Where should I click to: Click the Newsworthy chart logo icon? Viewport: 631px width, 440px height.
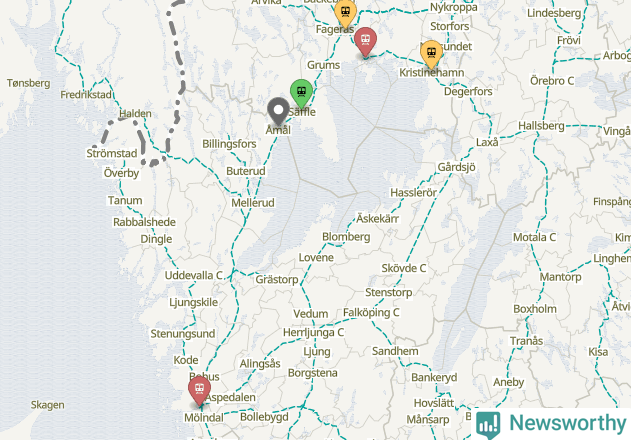(x=488, y=425)
